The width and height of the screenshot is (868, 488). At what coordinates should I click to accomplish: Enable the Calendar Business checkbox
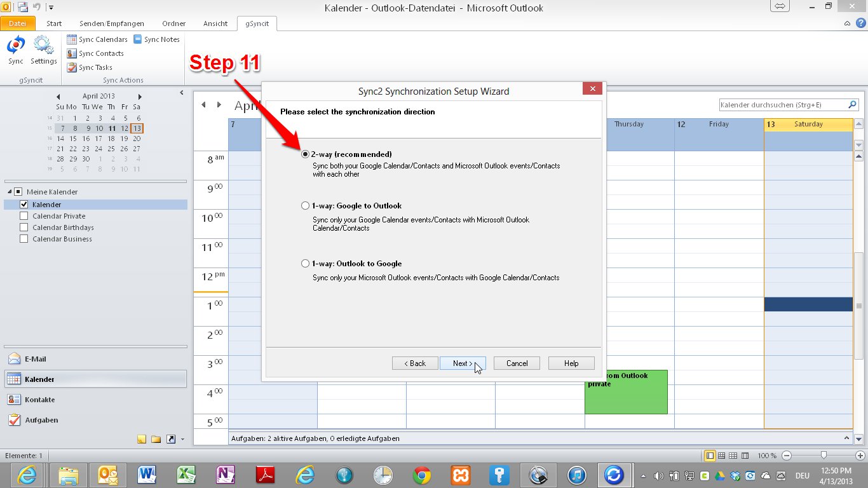tap(24, 239)
